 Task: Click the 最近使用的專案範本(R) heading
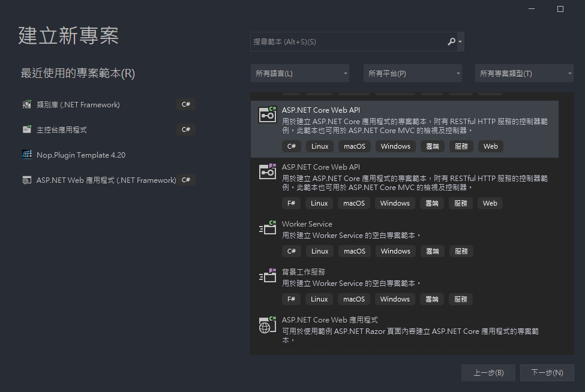tap(77, 73)
